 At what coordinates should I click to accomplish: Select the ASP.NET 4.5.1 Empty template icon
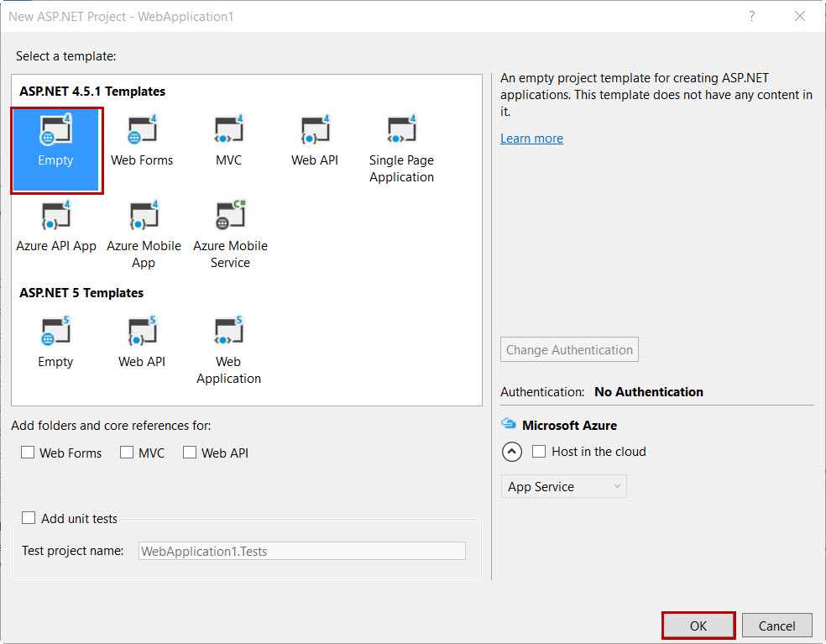tap(55, 129)
